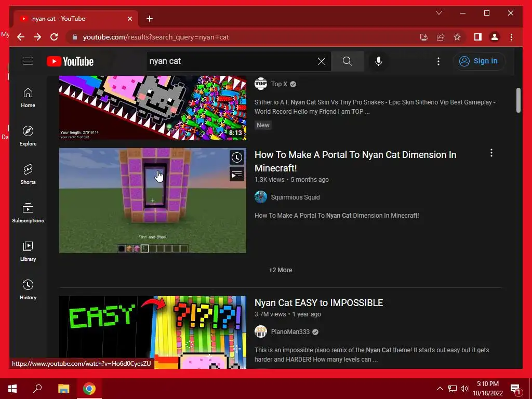The height and width of the screenshot is (399, 532).
Task: Open the tab search chevron
Action: click(438, 13)
